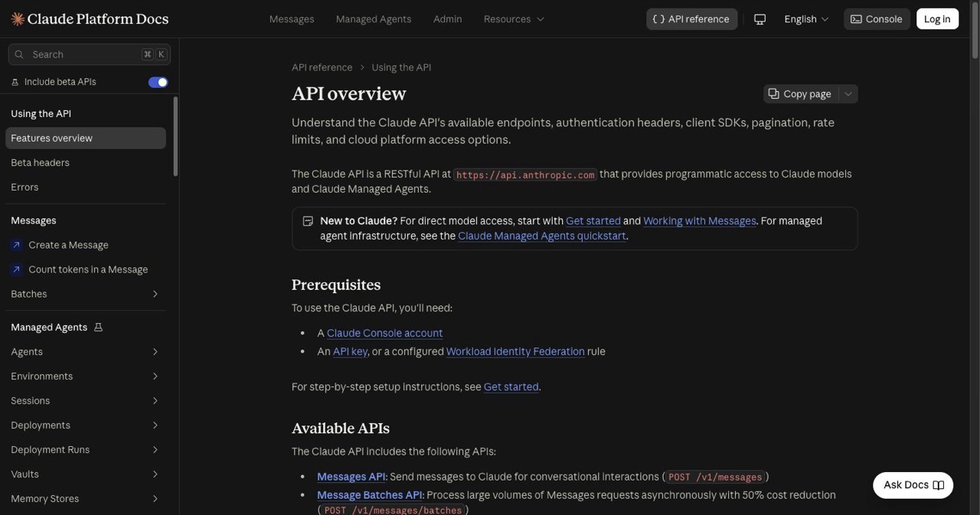Click the Log in button
This screenshot has width=980, height=515.
(x=937, y=19)
